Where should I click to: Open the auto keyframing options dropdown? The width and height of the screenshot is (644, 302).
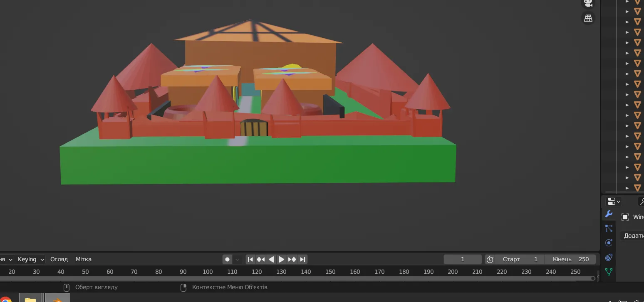tap(237, 259)
